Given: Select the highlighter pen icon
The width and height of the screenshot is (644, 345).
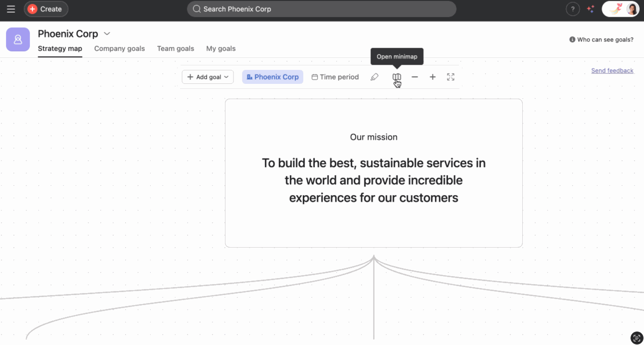Looking at the screenshot, I should (x=375, y=77).
